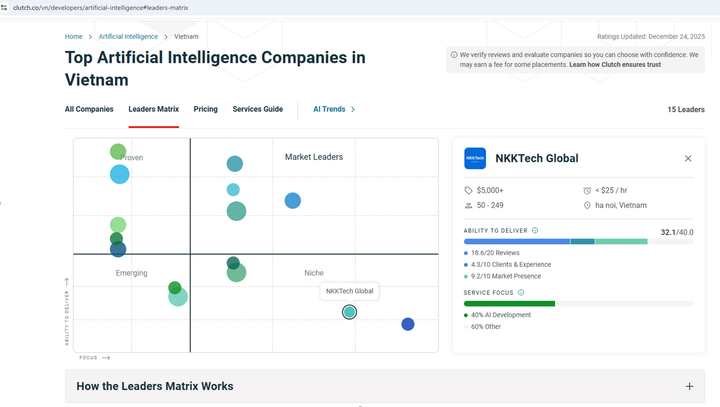Image resolution: width=720 pixels, height=407 pixels.
Task: Click the 9.2/10 Market Presence legend item
Action: click(x=502, y=277)
